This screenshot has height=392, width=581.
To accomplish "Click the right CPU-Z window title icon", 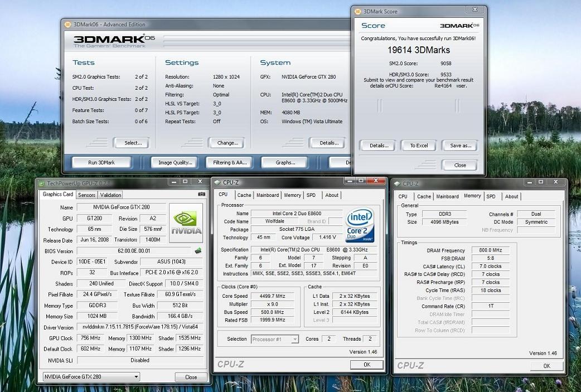I will pyautogui.click(x=397, y=184).
